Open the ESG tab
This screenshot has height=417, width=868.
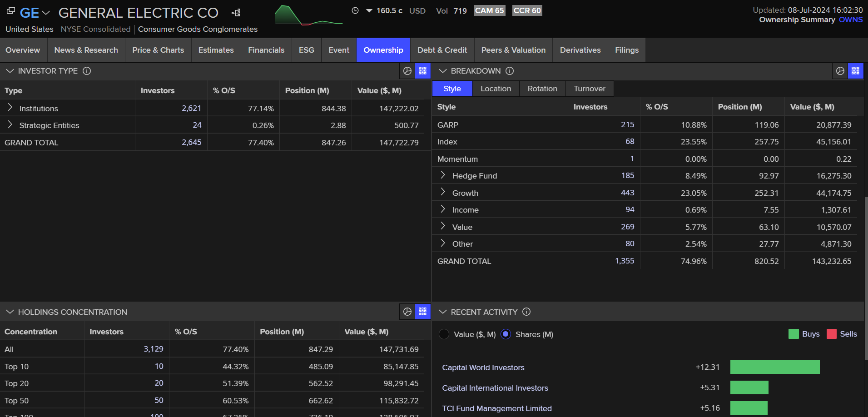(x=307, y=50)
